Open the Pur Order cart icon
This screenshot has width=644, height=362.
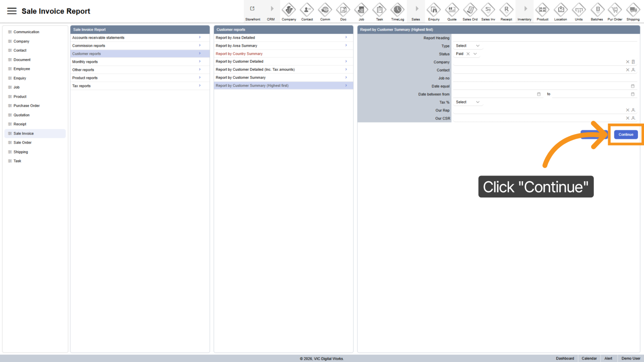click(614, 10)
